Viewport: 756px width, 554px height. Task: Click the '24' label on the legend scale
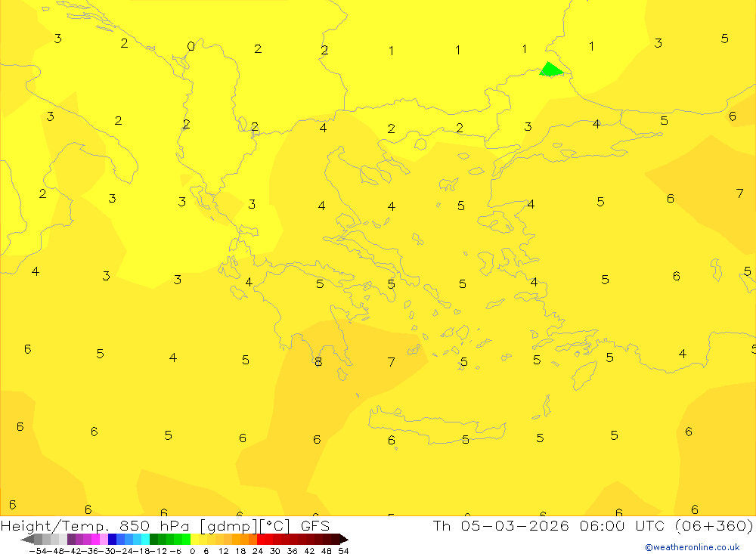coord(258,551)
